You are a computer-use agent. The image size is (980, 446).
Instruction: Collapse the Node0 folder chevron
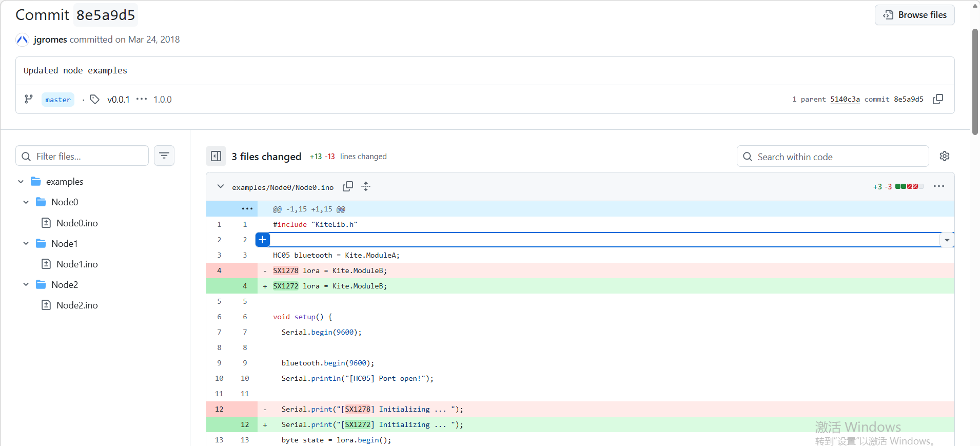coord(26,202)
